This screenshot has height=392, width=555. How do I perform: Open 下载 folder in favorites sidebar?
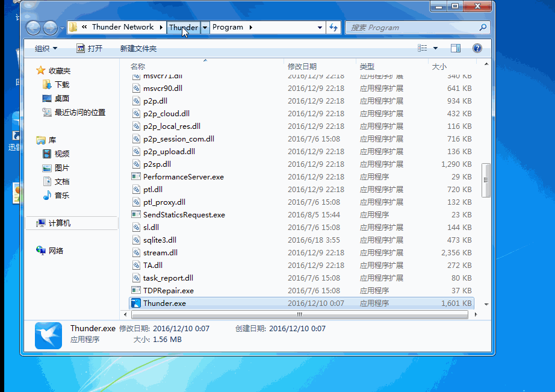click(62, 85)
